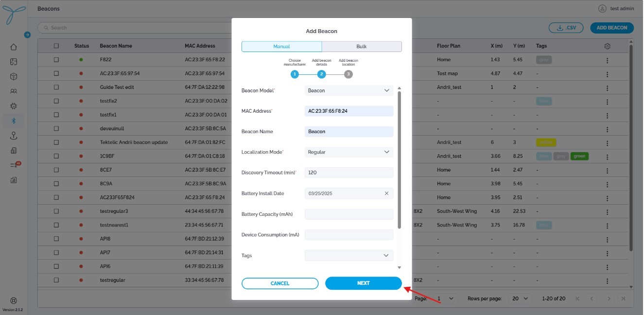Open the Beacon Model dropdown

click(349, 90)
